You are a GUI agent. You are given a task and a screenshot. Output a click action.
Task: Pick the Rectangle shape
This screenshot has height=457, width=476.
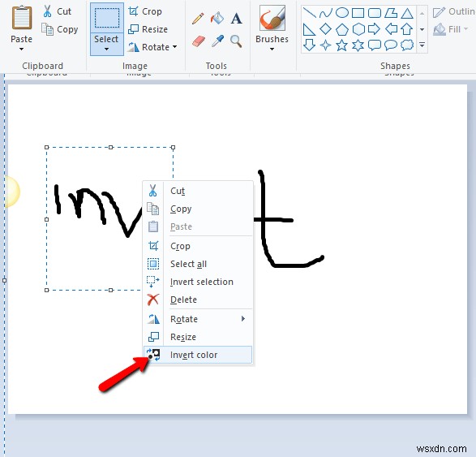(358, 13)
